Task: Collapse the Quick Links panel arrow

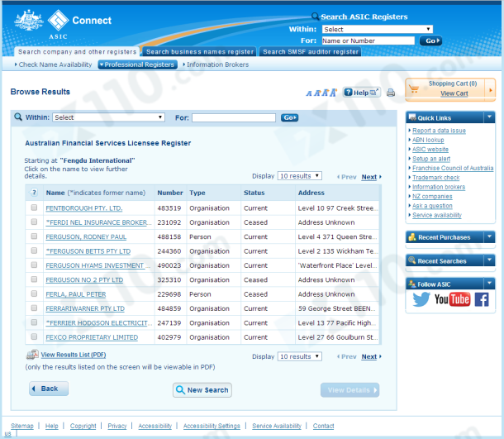Action: click(x=489, y=117)
